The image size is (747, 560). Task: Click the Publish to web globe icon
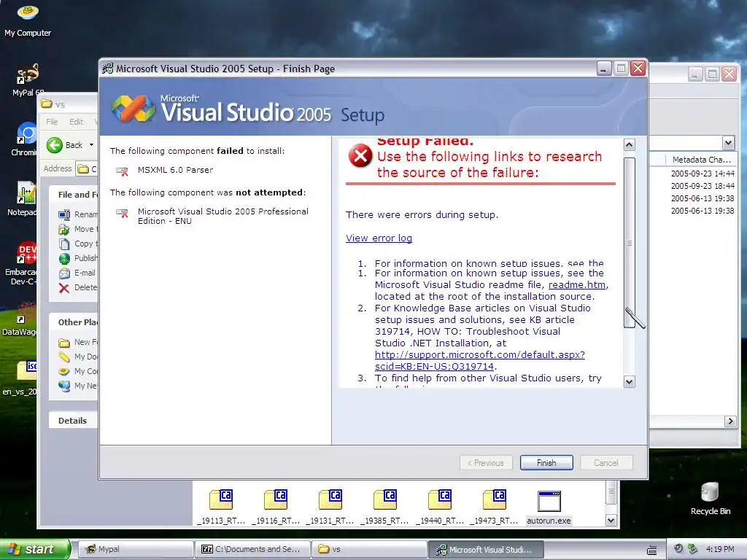tap(64, 259)
